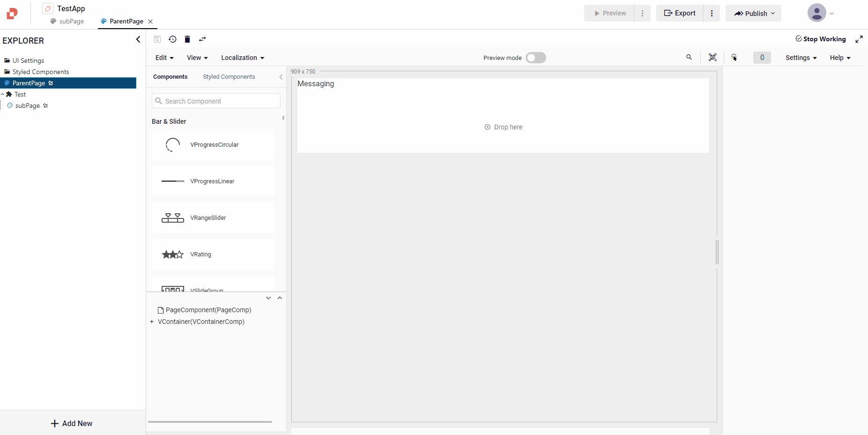This screenshot has height=435, width=868.
Task: Open Preview more options menu
Action: click(642, 13)
